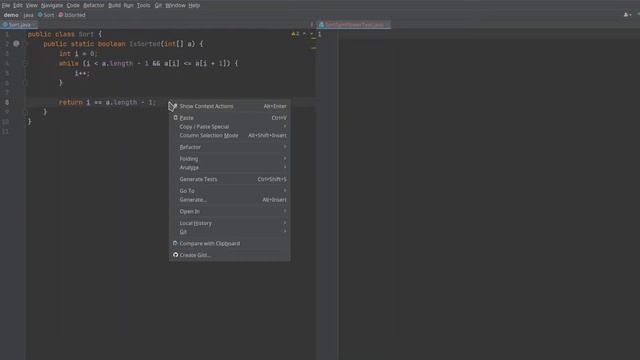The image size is (640, 360).
Task: Expand the Folding submenu
Action: coord(230,159)
